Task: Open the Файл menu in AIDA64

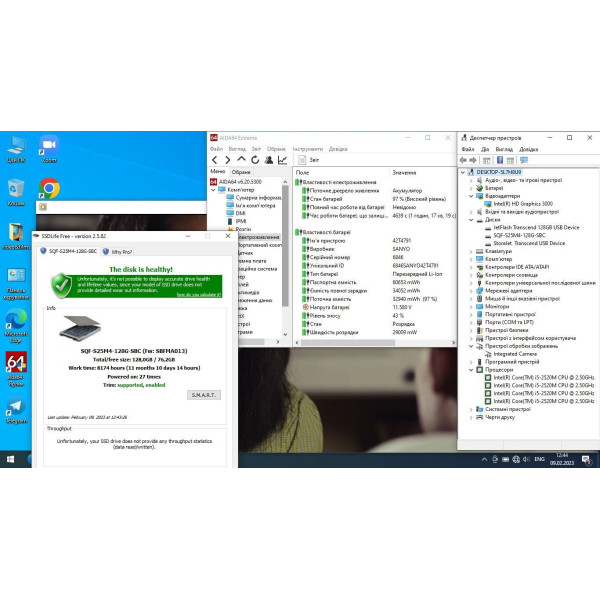Action: [x=216, y=149]
